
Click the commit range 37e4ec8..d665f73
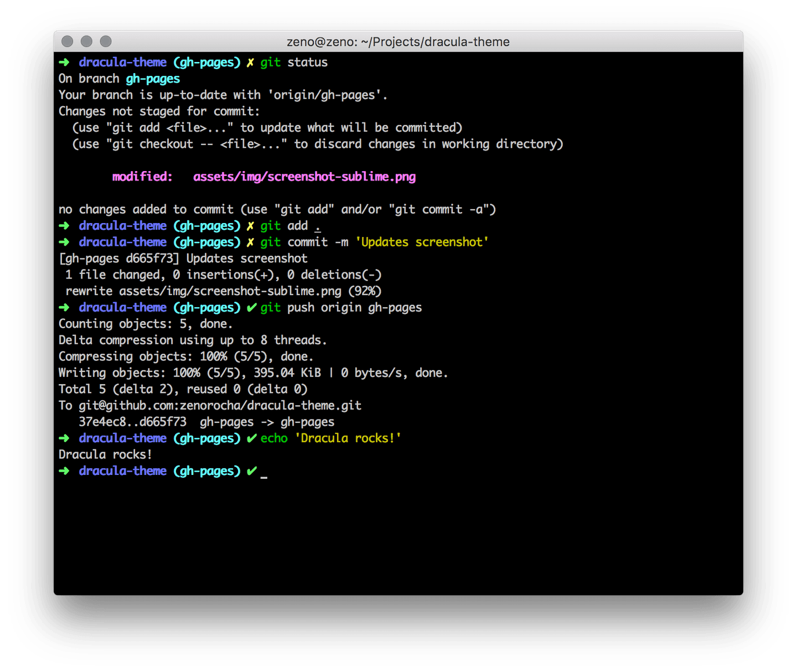132,421
